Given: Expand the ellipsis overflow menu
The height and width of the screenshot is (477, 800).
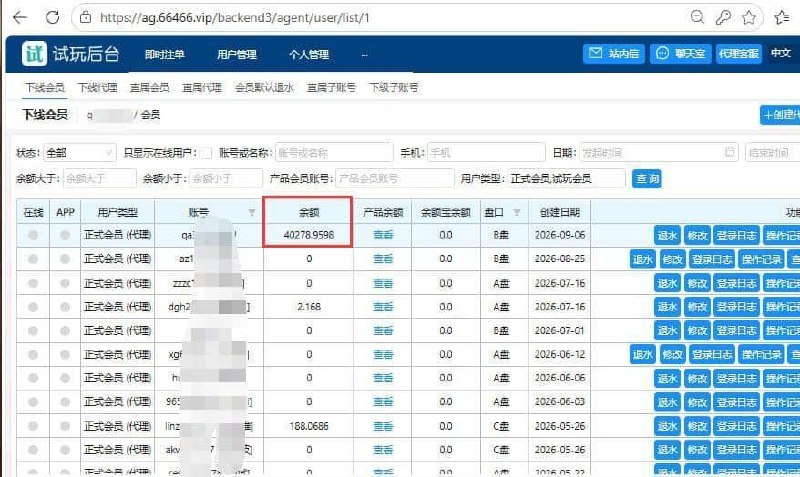Looking at the screenshot, I should coord(364,55).
